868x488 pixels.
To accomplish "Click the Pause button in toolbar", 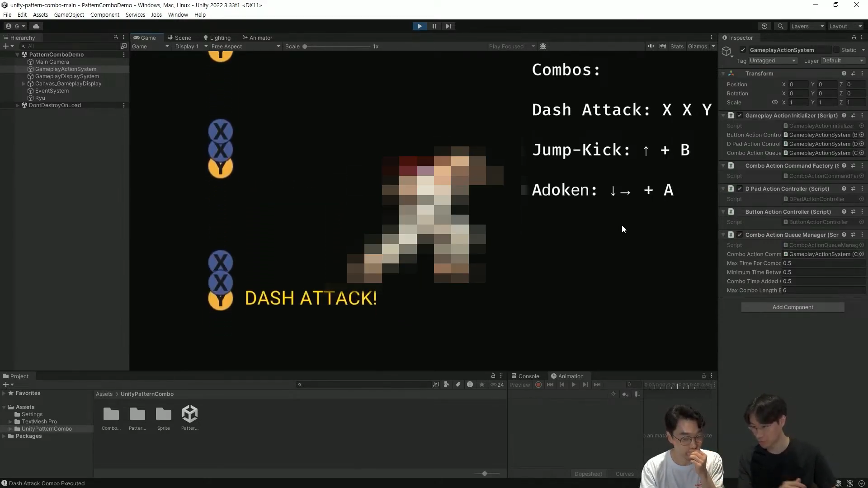I will 434,26.
